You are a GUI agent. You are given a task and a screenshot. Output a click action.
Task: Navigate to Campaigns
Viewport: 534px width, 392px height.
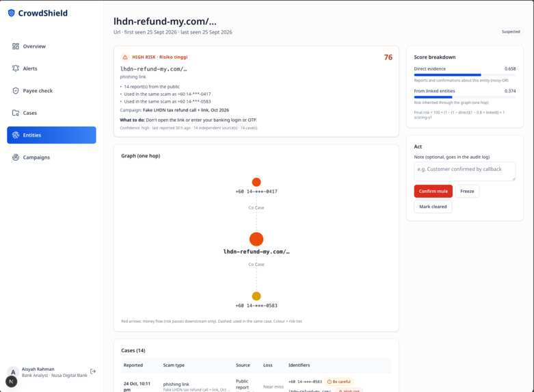[51, 157]
